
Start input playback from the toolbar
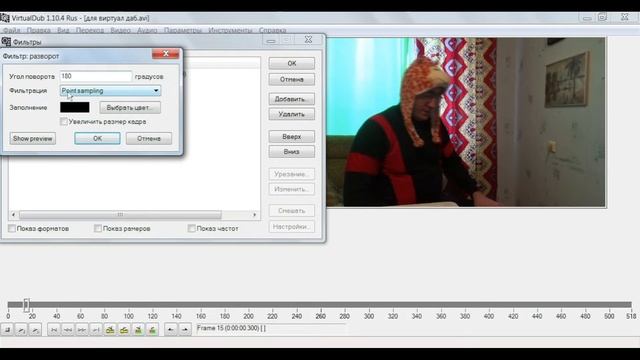21,329
